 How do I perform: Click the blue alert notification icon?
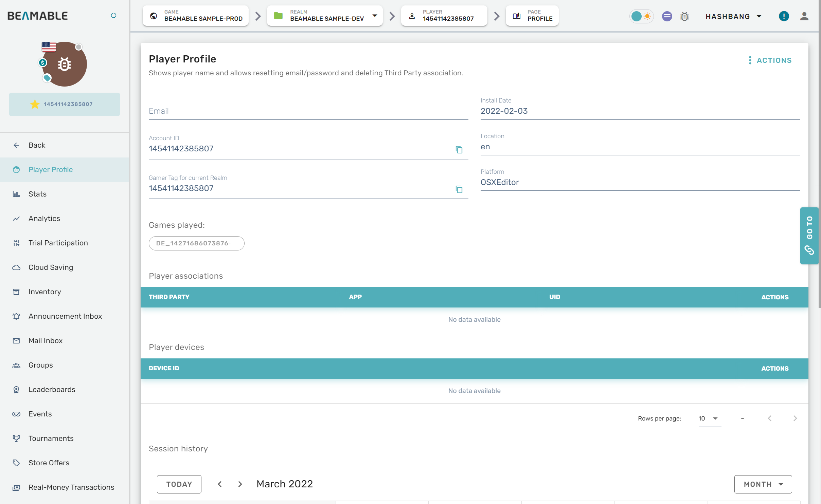point(784,16)
